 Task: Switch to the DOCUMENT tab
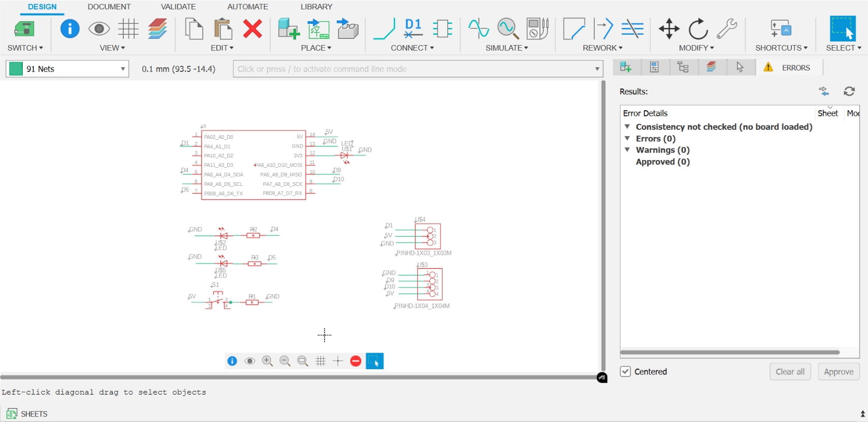click(109, 7)
